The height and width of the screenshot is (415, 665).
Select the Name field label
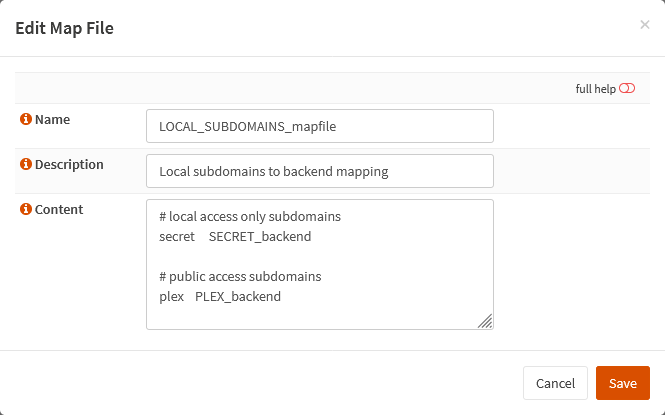52,119
